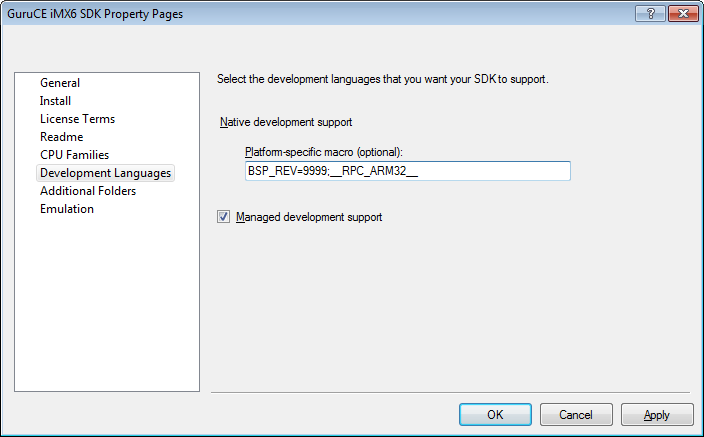Screen dimensions: 704x437
Task: Switch to the Emulation page
Action: (67, 209)
